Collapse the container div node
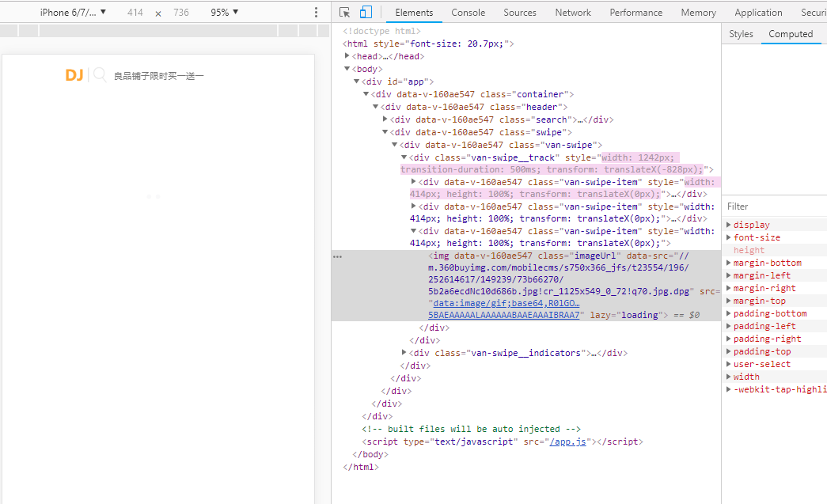 (366, 94)
